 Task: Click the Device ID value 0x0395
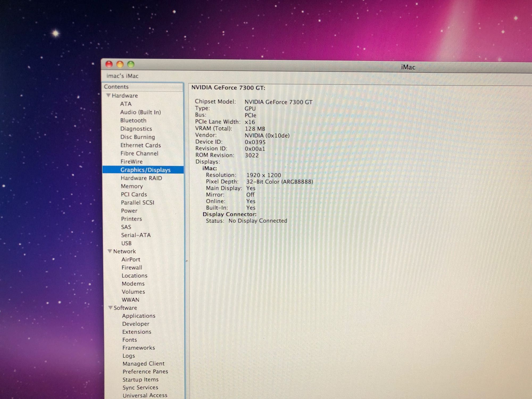(255, 142)
